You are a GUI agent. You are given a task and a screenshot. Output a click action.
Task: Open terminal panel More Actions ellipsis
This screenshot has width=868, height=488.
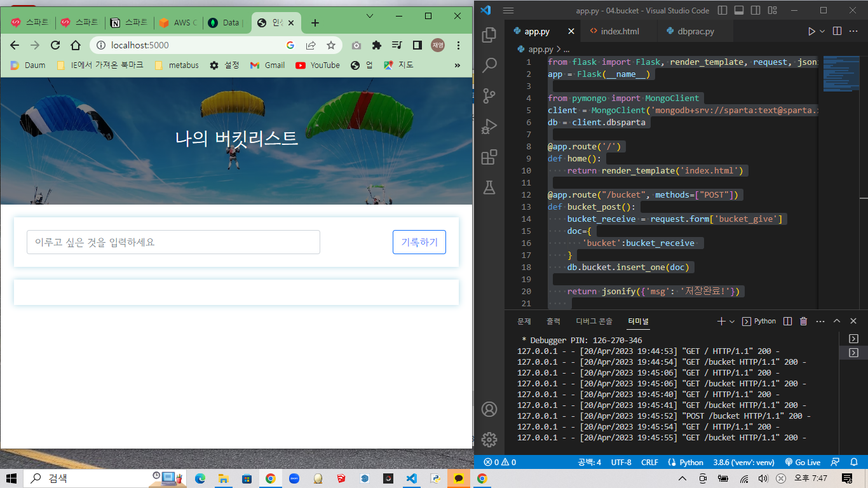pyautogui.click(x=820, y=322)
